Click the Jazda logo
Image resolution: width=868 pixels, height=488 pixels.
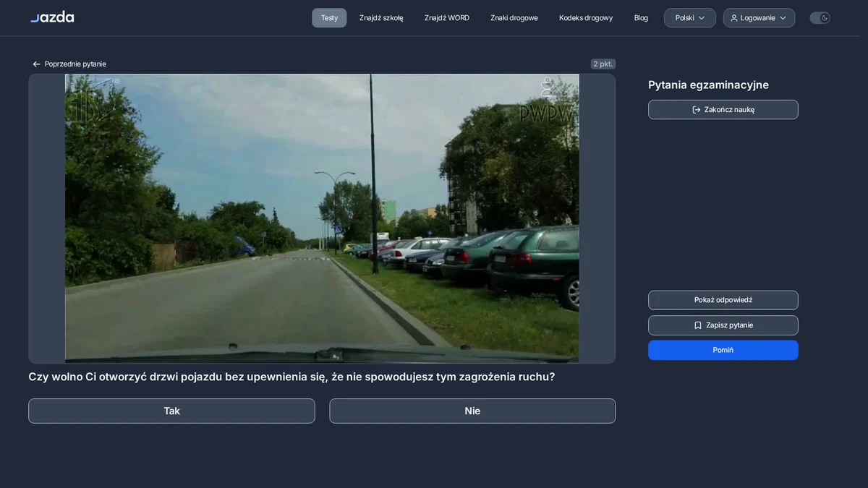(52, 17)
